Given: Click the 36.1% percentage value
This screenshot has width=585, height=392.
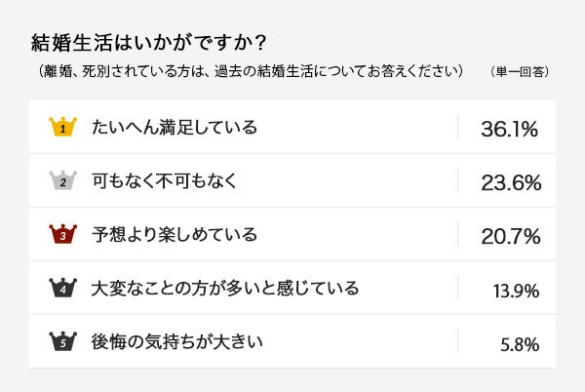Looking at the screenshot, I should pyautogui.click(x=510, y=128).
